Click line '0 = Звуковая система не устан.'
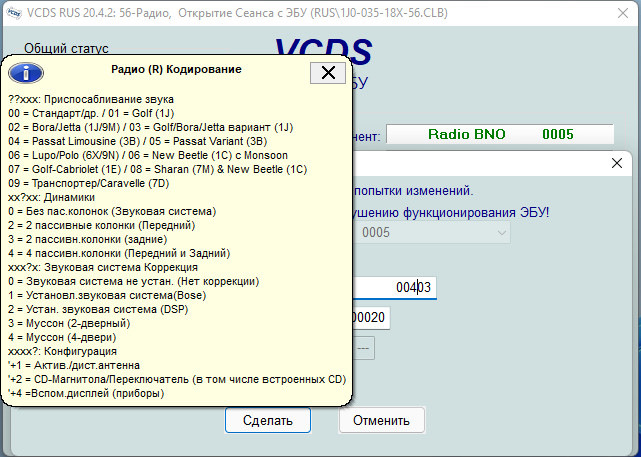 (133, 281)
